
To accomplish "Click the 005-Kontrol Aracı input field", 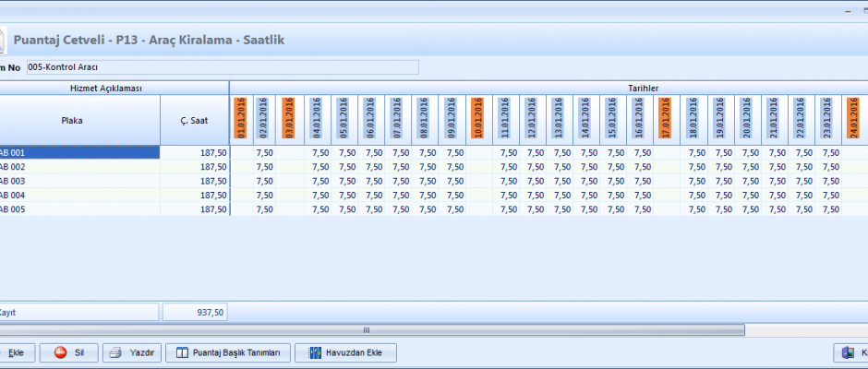I will (222, 67).
